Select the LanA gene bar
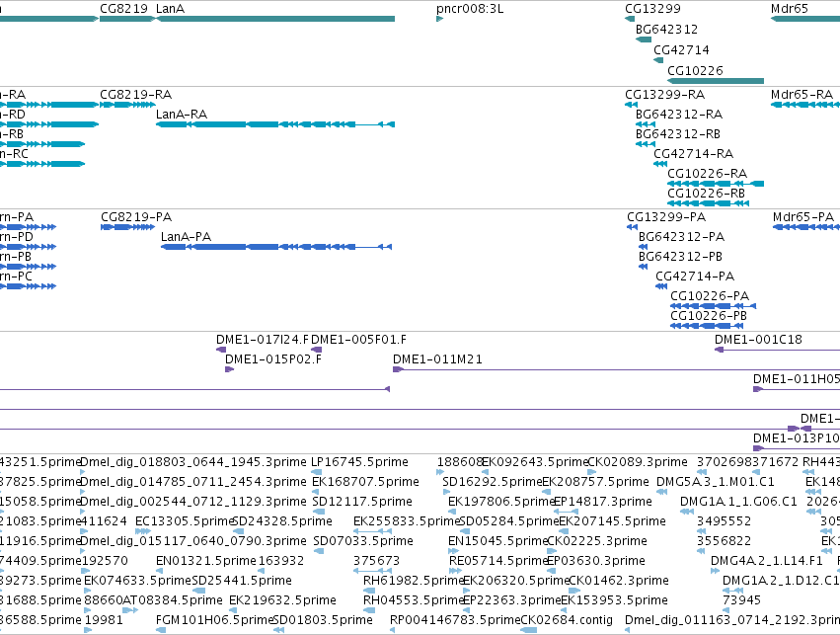This screenshot has height=635, width=840. coord(275,19)
